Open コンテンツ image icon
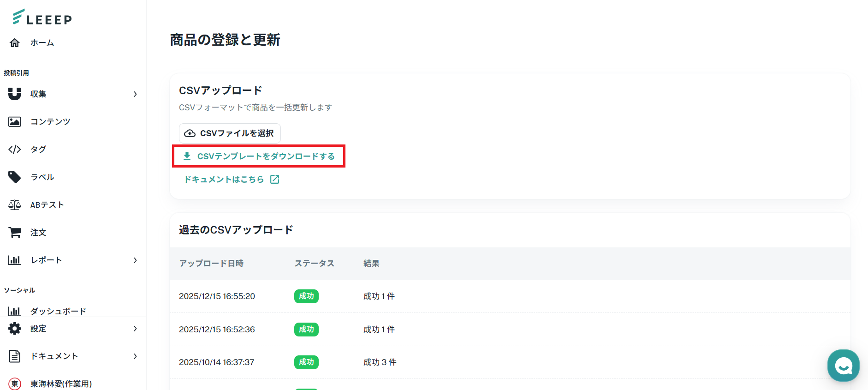 (x=15, y=122)
